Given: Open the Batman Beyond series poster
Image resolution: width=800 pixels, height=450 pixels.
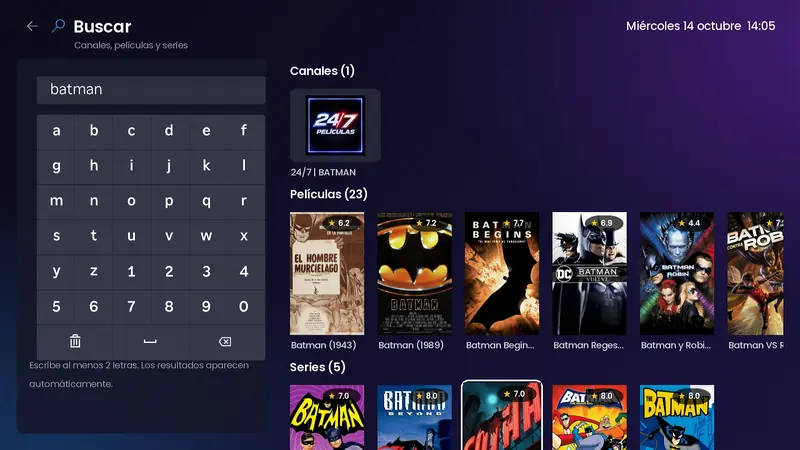Looking at the screenshot, I should tap(414, 417).
